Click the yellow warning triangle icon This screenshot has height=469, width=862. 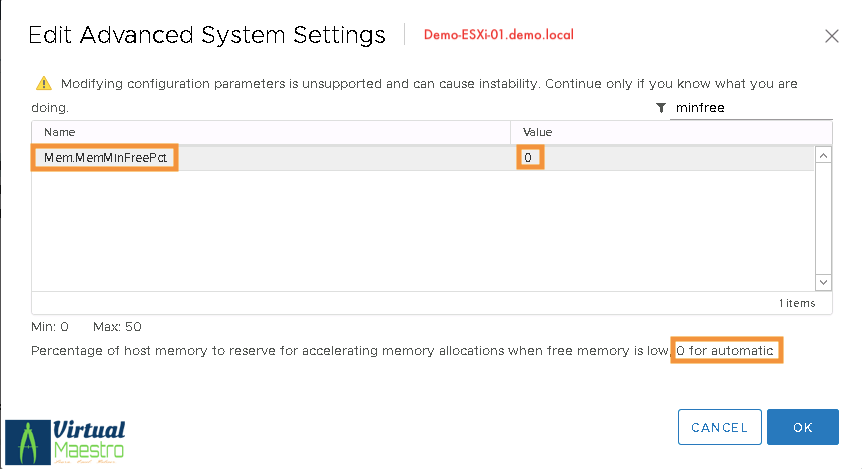[43, 84]
